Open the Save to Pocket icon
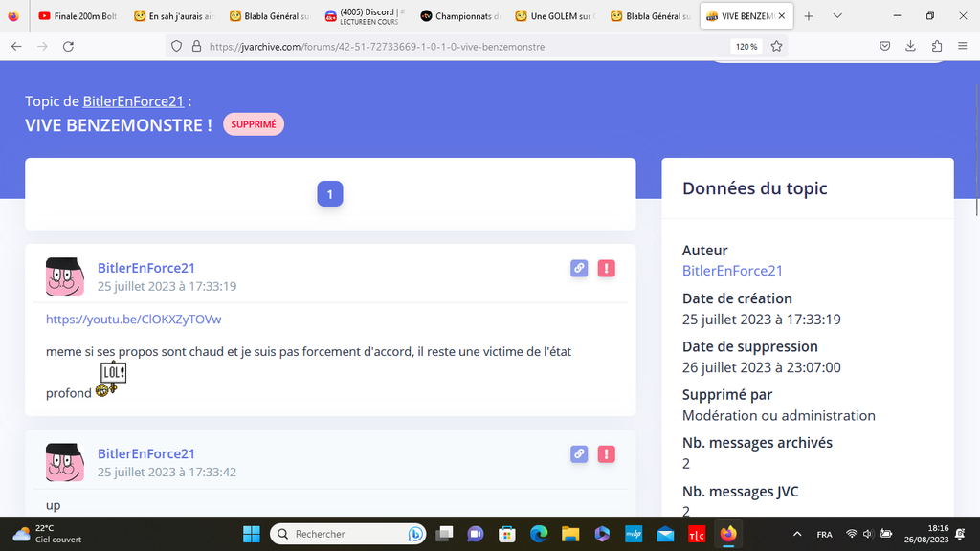Viewport: 980px width, 551px height. tap(885, 46)
